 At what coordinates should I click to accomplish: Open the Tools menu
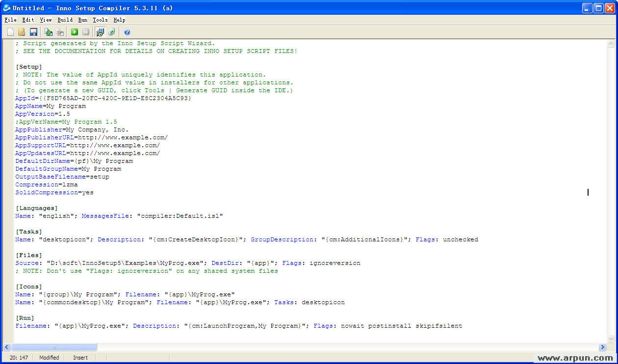[x=100, y=20]
